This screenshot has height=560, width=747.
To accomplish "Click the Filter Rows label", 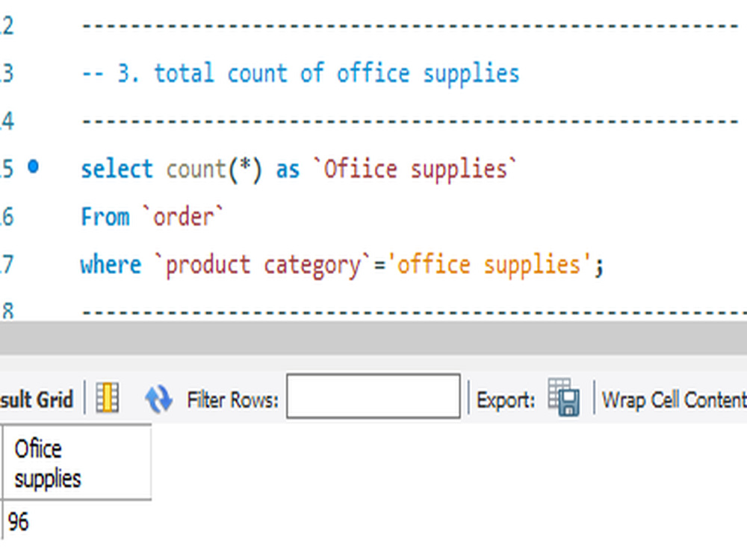I will point(232,400).
